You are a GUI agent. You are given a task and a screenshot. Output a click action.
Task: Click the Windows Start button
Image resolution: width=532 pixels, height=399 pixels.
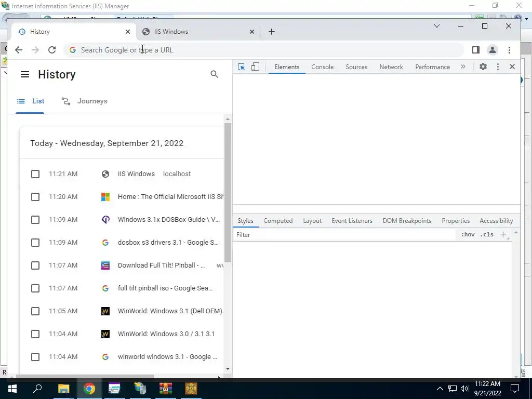pos(12,389)
